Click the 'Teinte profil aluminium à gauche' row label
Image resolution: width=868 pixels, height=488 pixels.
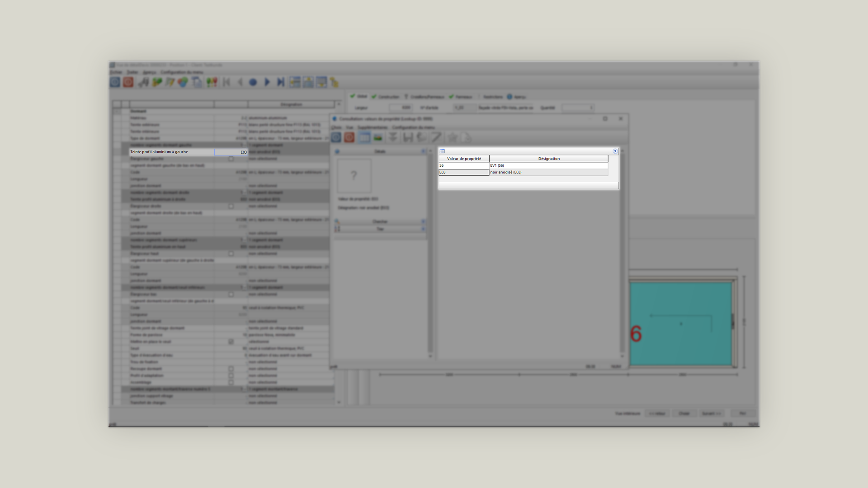pyautogui.click(x=172, y=152)
